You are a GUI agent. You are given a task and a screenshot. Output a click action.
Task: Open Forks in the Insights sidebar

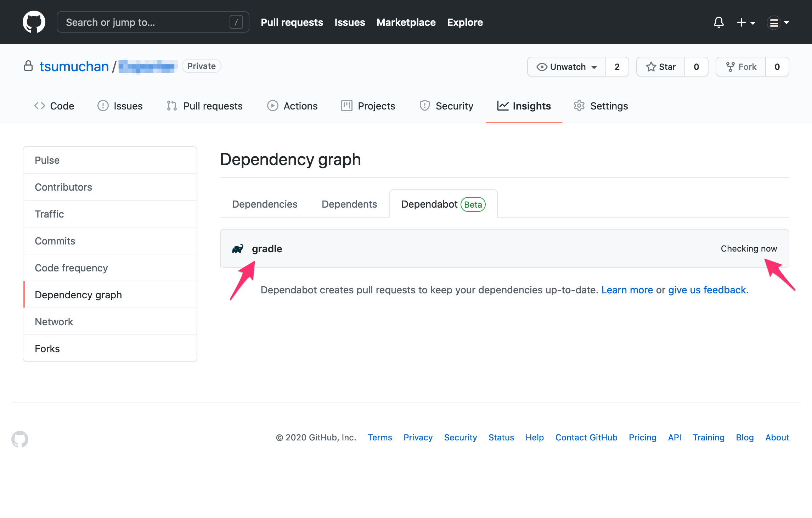click(110, 349)
